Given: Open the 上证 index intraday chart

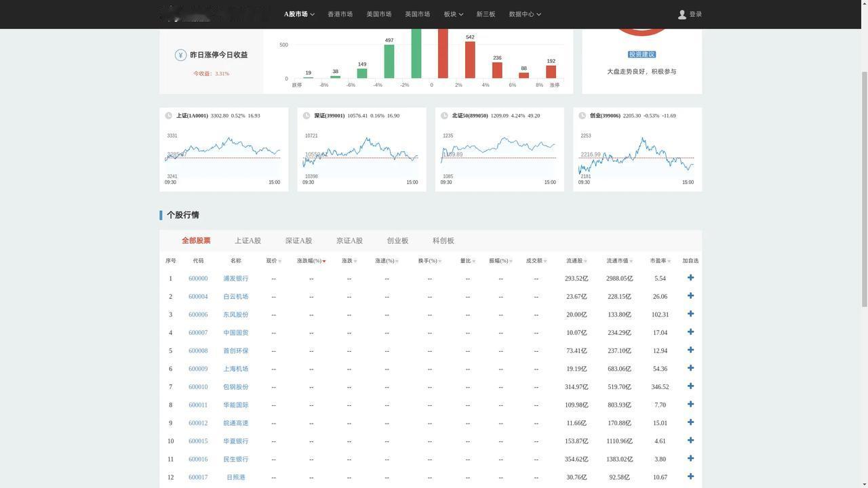Looking at the screenshot, I should 224,157.
